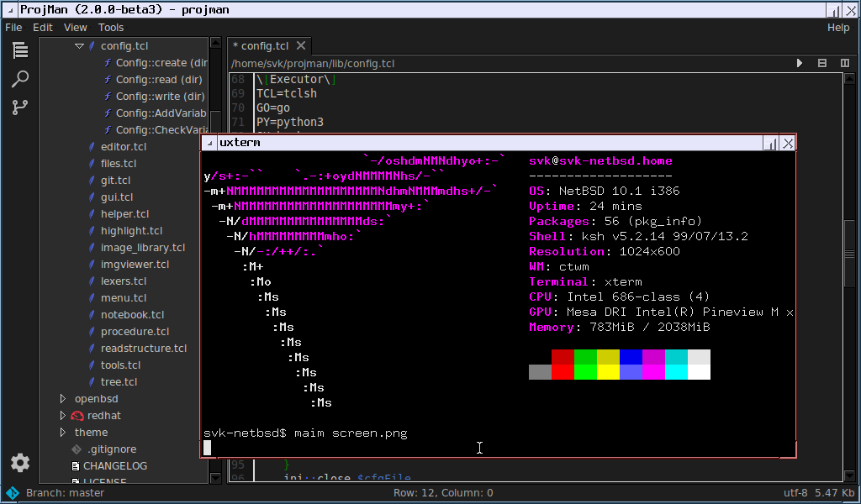Image resolution: width=861 pixels, height=504 pixels.
Task: Click the PY=python3 line in editor
Action: click(x=290, y=122)
